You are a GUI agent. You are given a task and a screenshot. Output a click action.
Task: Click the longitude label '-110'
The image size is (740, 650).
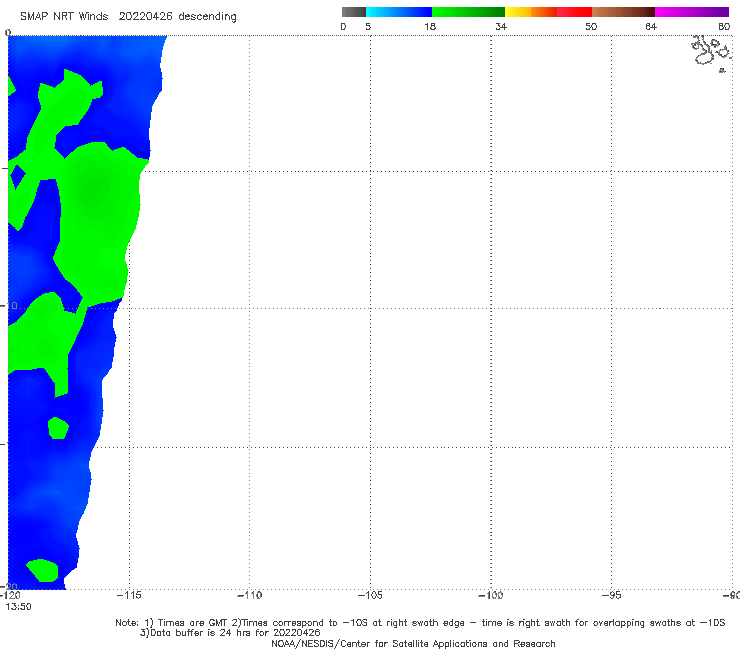(x=249, y=595)
